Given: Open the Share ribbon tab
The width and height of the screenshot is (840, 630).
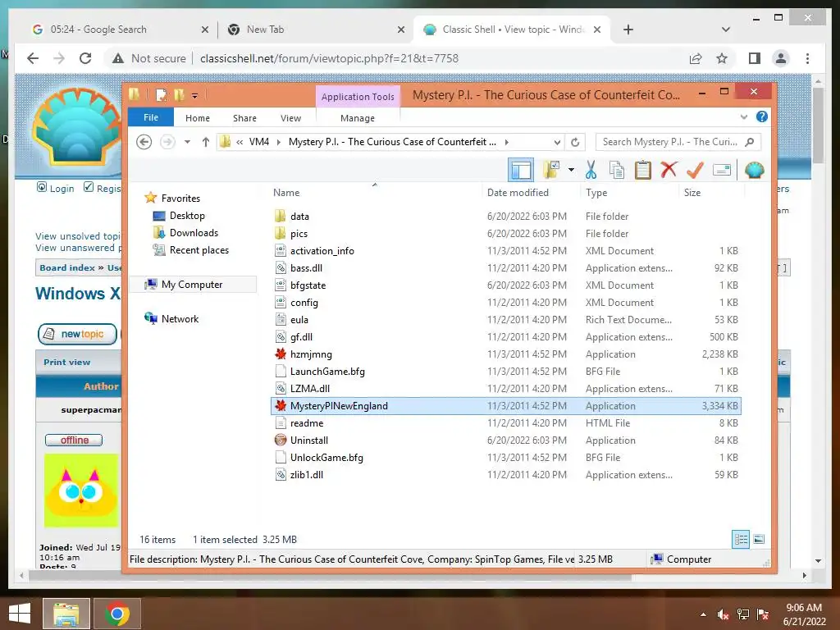Looking at the screenshot, I should pyautogui.click(x=244, y=118).
